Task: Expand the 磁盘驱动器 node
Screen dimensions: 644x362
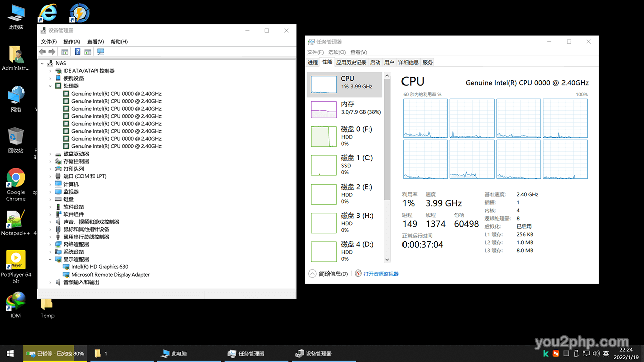Action: click(x=50, y=154)
